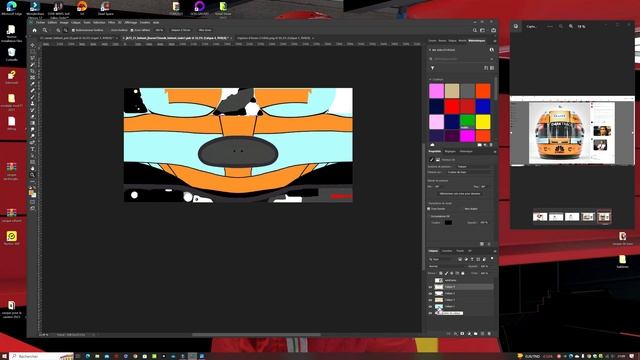The image size is (640, 360).
Task: Create a new group using folder icon
Action: (x=476, y=333)
